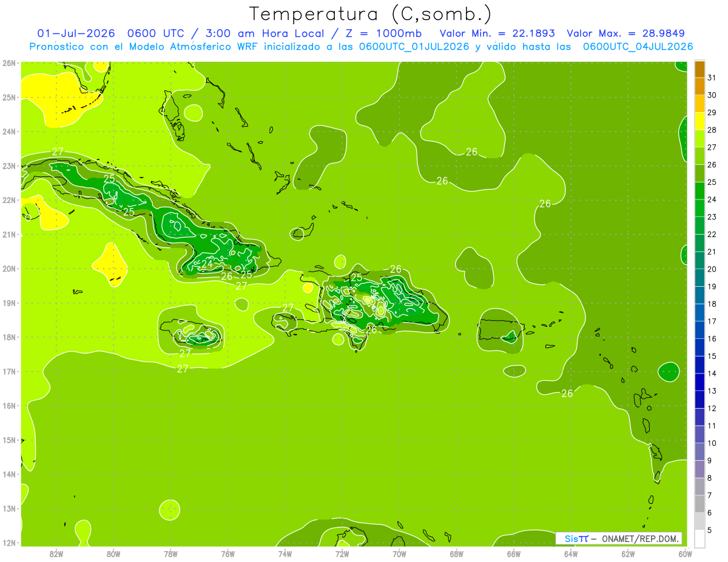Click the '60W' longitude axis label

[685, 554]
